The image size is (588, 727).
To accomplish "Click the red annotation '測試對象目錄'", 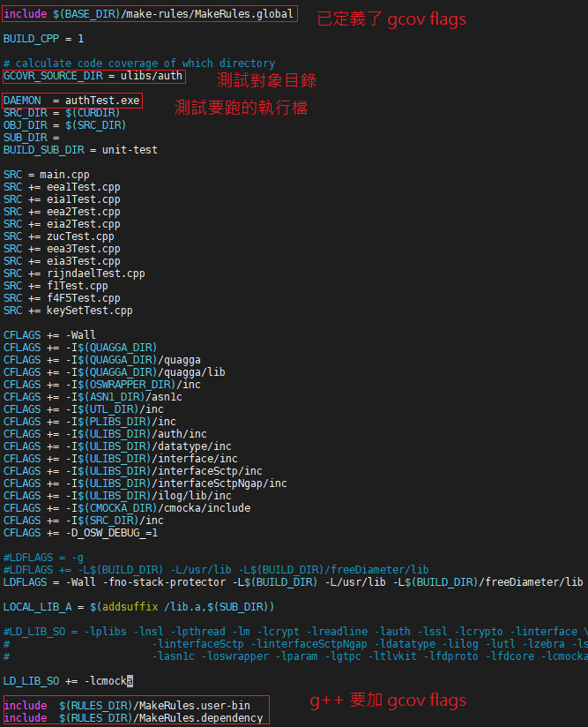I will click(266, 80).
